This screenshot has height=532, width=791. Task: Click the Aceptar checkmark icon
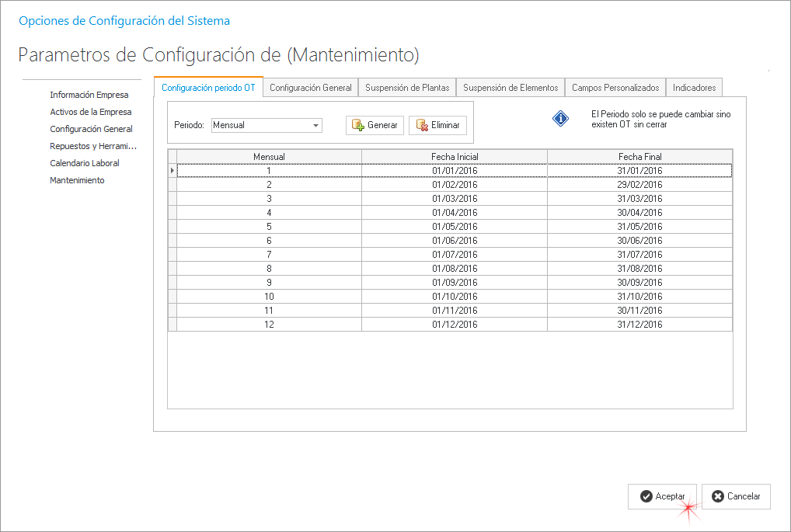pos(646,496)
